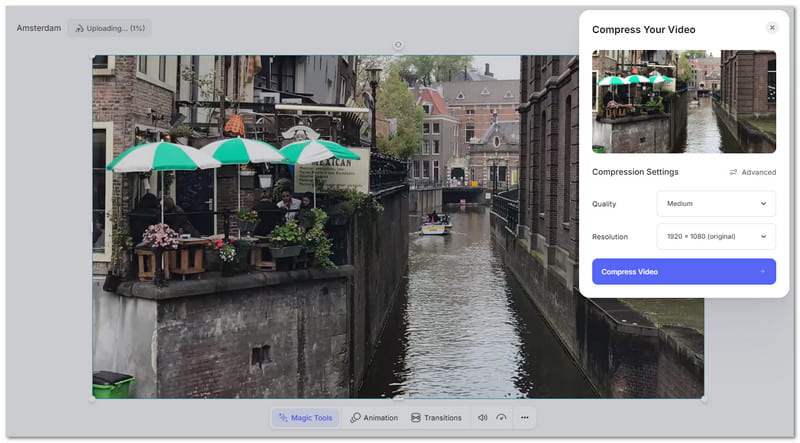This screenshot has height=443, width=800.
Task: Click the Uploading status indicator
Action: pos(110,28)
